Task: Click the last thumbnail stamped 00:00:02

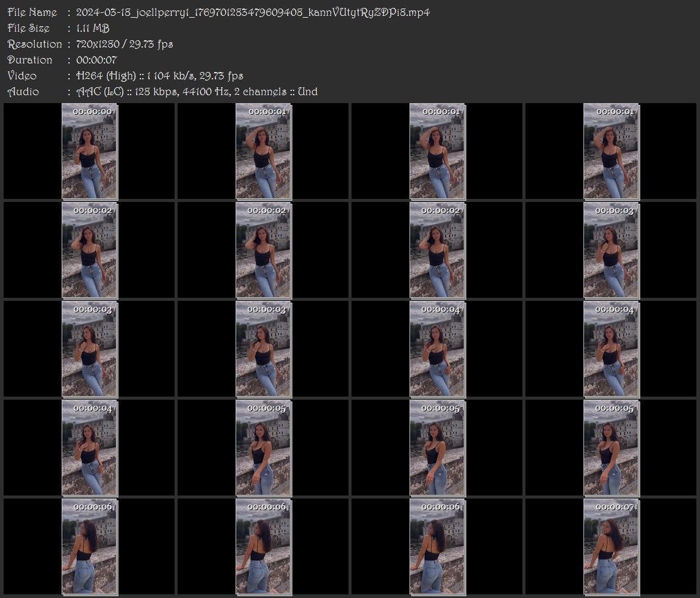Action: (438, 250)
